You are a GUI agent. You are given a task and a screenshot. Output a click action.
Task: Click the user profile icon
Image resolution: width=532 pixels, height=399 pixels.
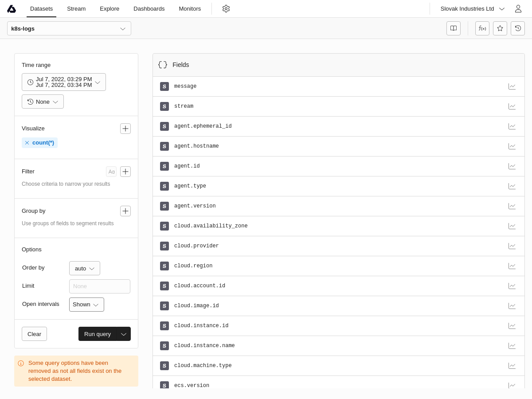click(518, 8)
